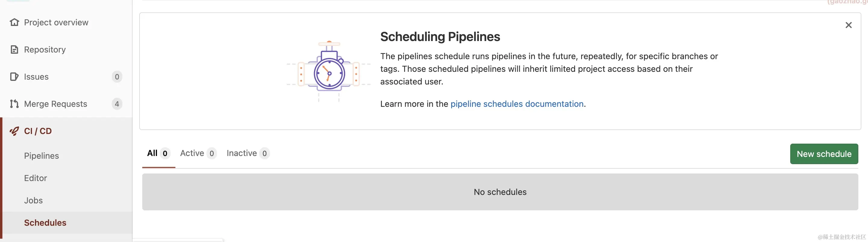868x242 pixels.
Task: Click the Project overview home icon
Action: (14, 22)
